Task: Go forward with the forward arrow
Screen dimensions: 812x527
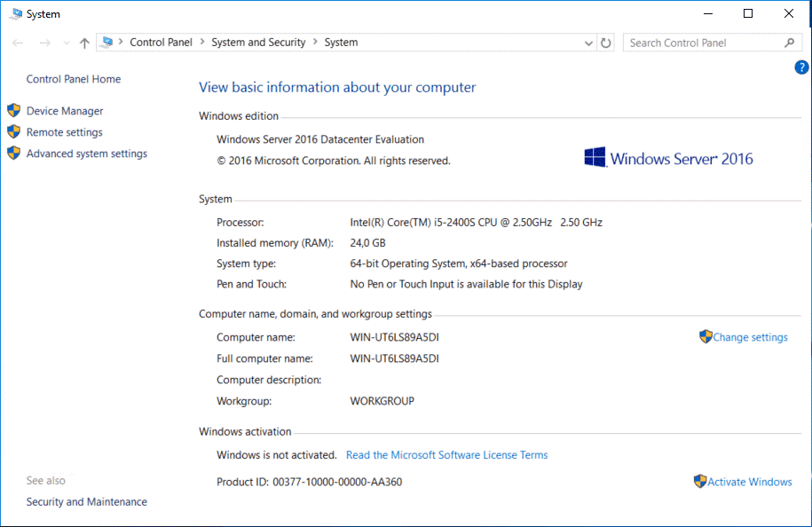Action: [x=45, y=43]
